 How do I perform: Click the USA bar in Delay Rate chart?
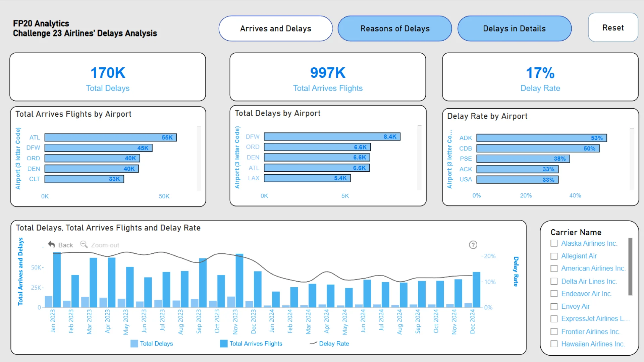pyautogui.click(x=518, y=180)
